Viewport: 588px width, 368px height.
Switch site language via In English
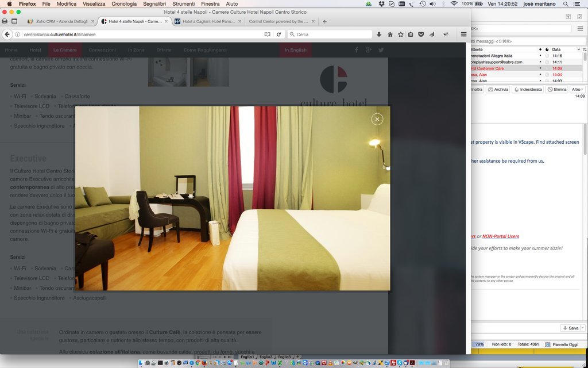coord(296,50)
